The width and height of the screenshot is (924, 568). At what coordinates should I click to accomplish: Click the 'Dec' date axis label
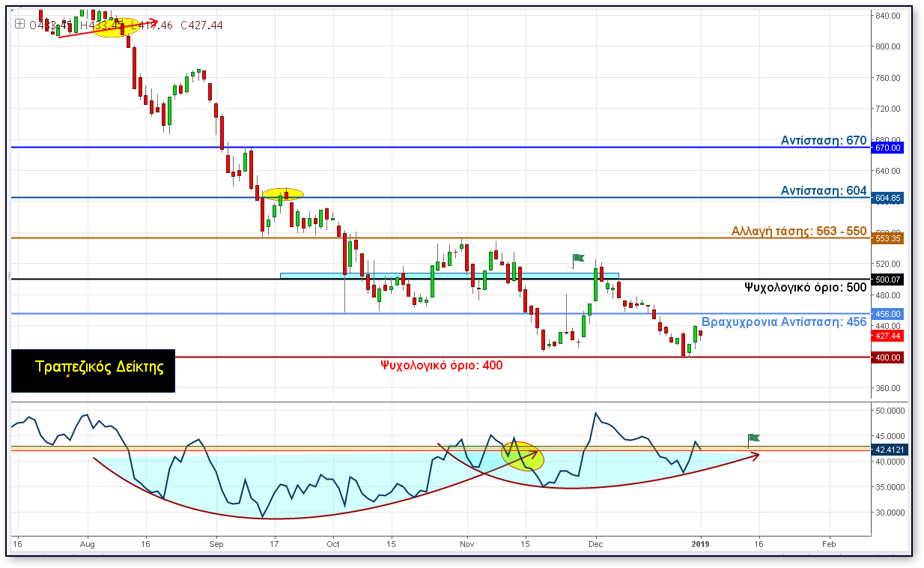596,543
